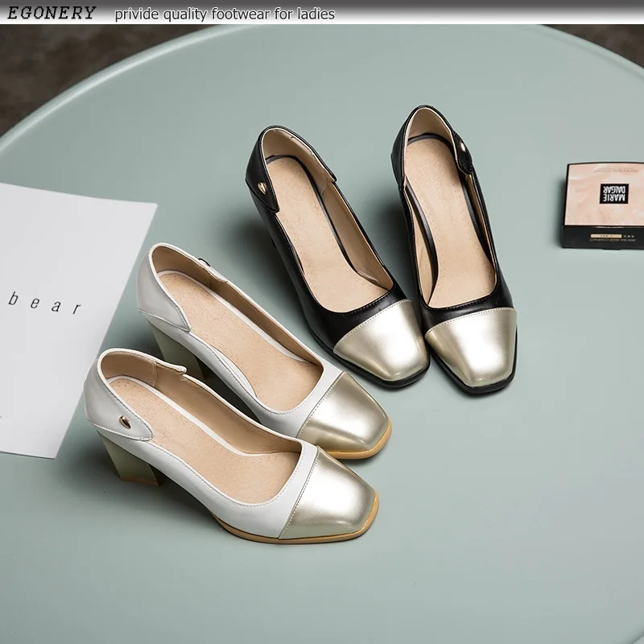Image resolution: width=644 pixels, height=644 pixels.
Task: Click the word "bear" on the paper
Action: 44,303
